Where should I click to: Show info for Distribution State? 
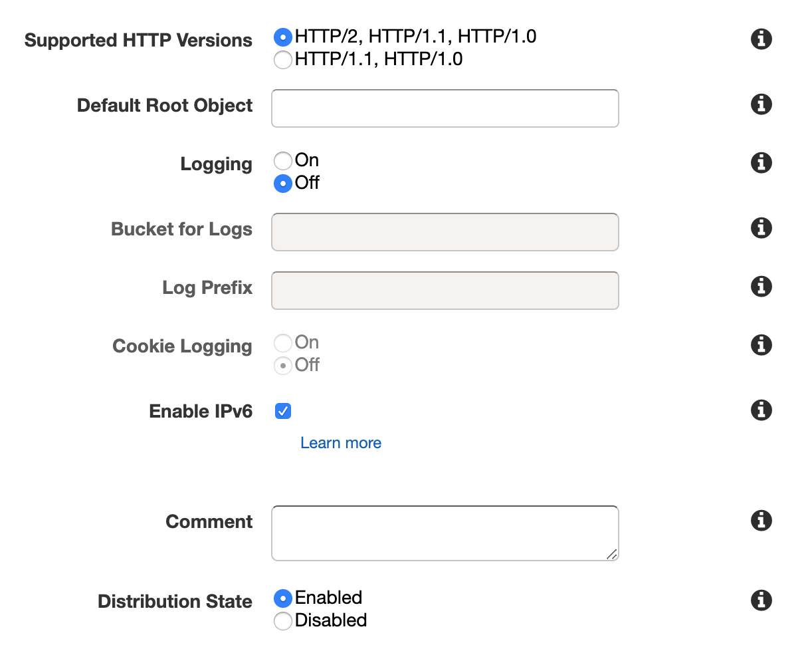[761, 600]
